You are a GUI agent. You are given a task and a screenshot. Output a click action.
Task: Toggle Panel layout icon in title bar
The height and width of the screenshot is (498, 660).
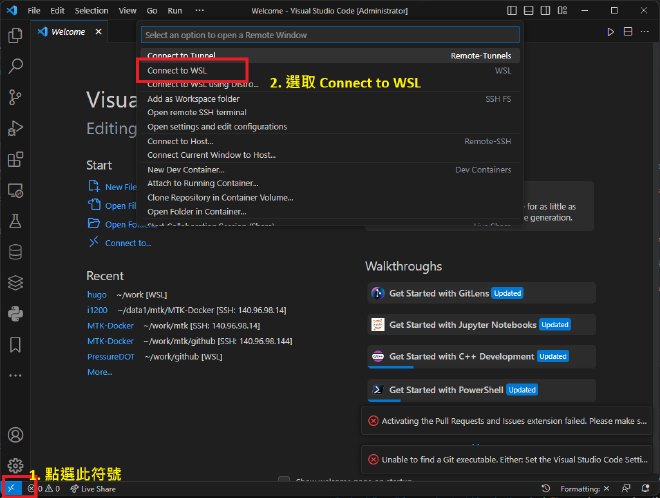(x=529, y=11)
